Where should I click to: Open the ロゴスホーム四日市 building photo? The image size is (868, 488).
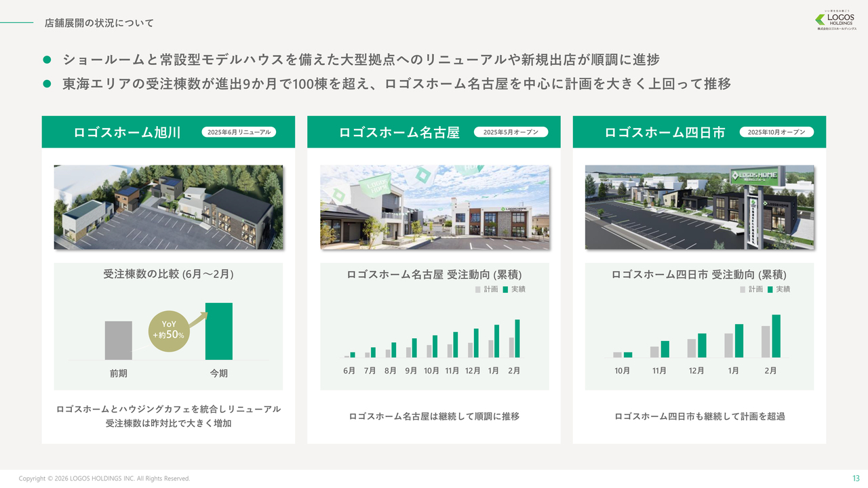pos(699,207)
